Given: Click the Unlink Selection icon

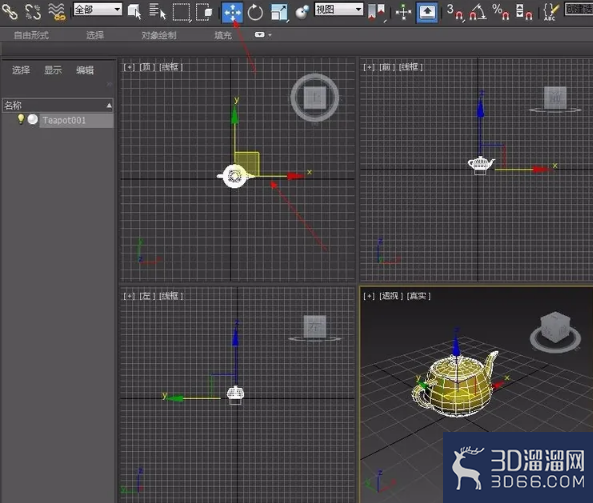Looking at the screenshot, I should point(33,11).
